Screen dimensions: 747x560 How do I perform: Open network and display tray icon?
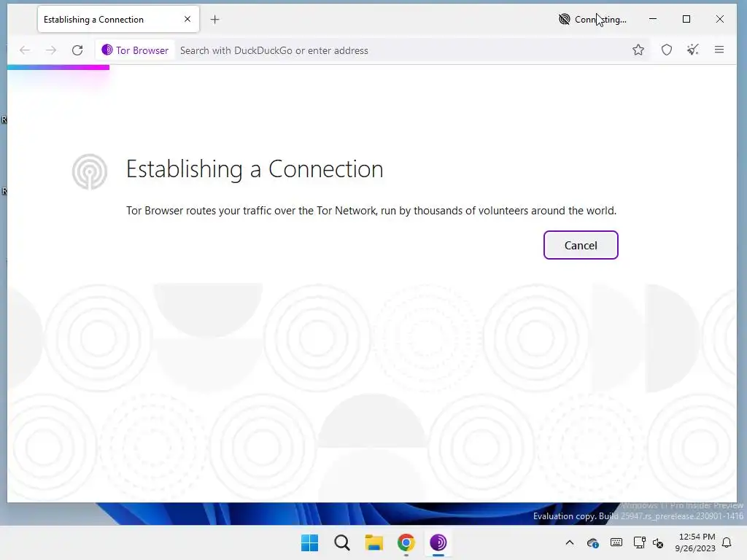pos(639,542)
